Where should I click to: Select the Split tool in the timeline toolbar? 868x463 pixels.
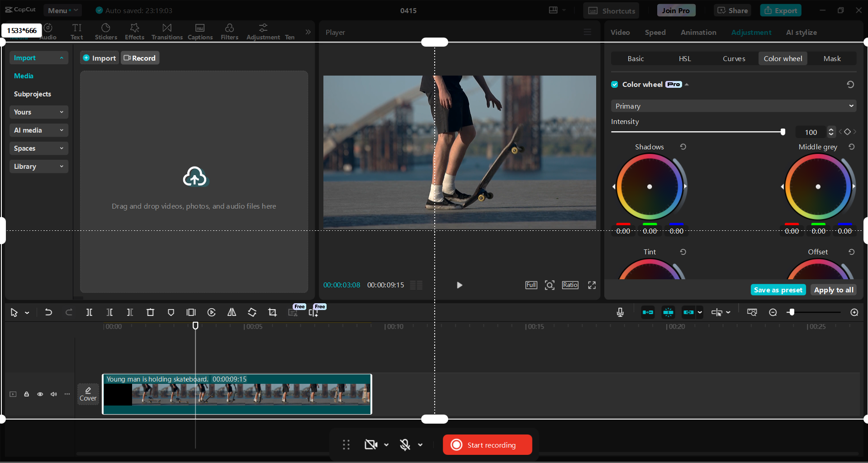[89, 312]
